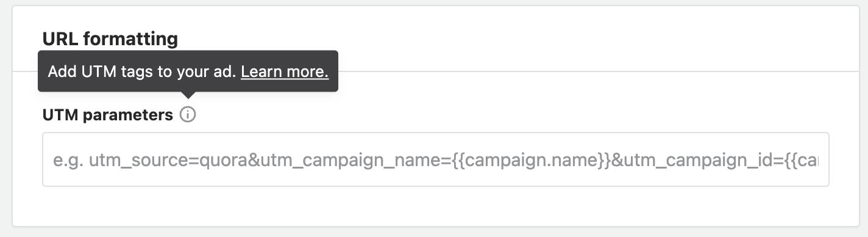Viewport: 868px width, 237px height.
Task: Click the Add UTM tags tooltip text
Action: (141, 71)
